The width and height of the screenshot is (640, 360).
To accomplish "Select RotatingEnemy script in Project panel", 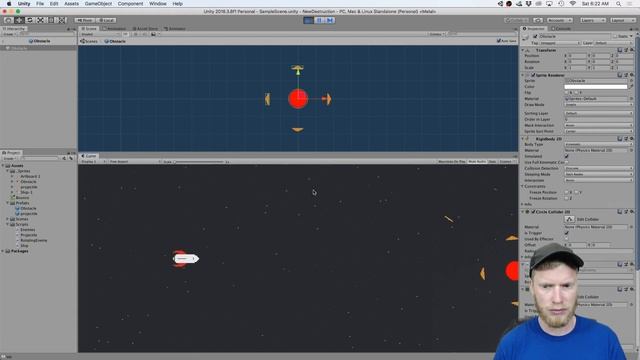I will click(33, 240).
